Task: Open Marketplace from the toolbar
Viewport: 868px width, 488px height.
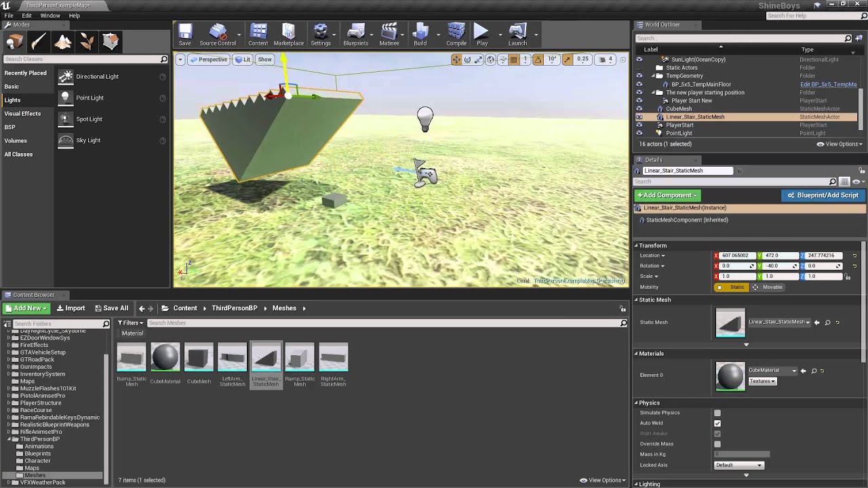Action: tap(288, 35)
